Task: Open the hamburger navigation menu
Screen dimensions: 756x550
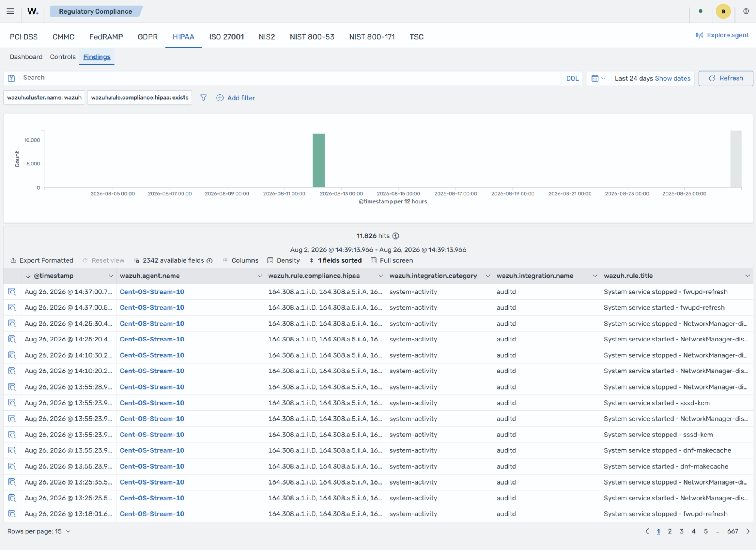Action: pyautogui.click(x=11, y=11)
